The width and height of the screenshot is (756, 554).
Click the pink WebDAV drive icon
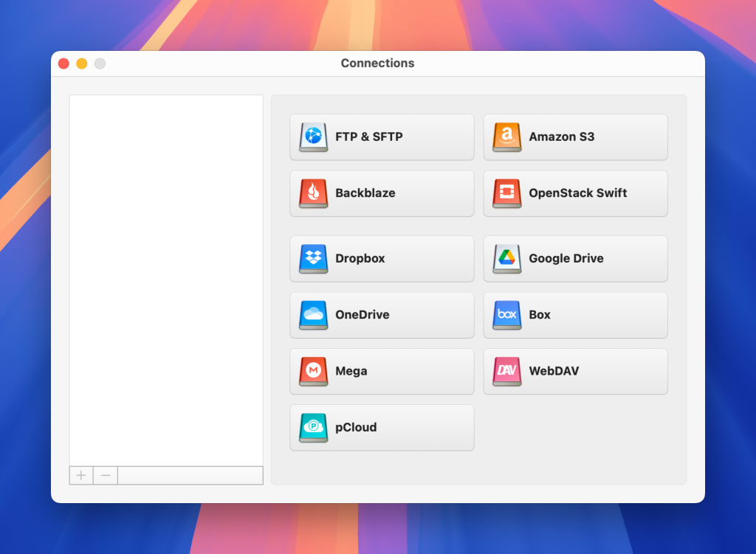(506, 371)
